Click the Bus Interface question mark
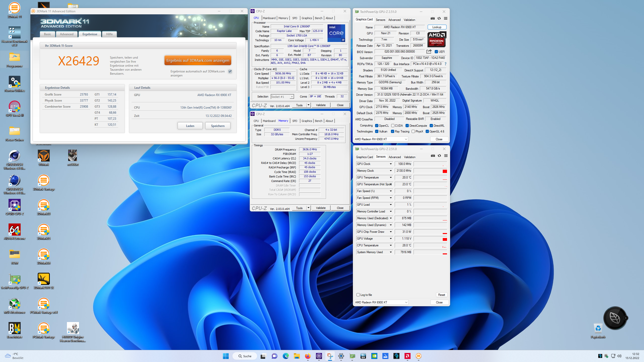This screenshot has height=362, width=644. tap(446, 64)
